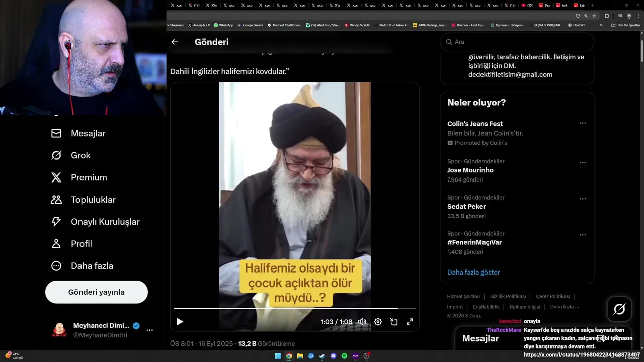Open more options for Jose Mourinho trend

click(583, 163)
